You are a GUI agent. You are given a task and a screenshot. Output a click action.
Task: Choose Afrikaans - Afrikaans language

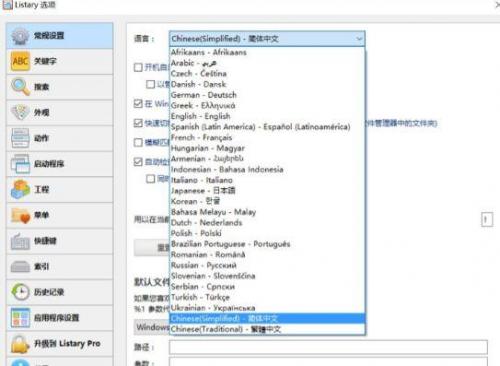point(267,52)
